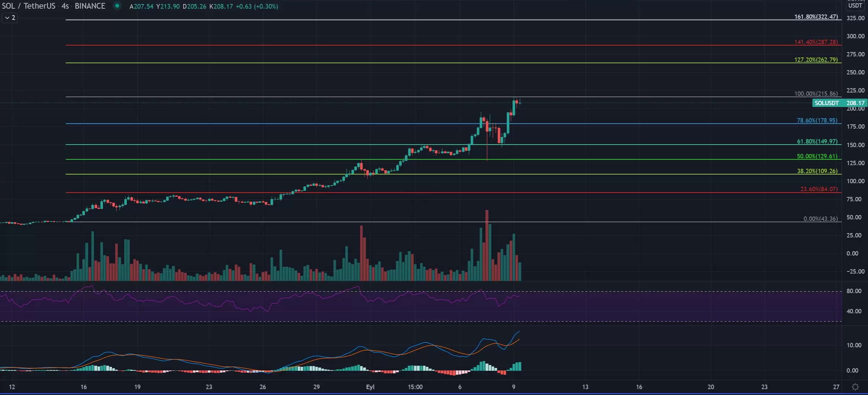
Task: Click the 0.00%(43.36) Fibonacci base label
Action: (820, 219)
